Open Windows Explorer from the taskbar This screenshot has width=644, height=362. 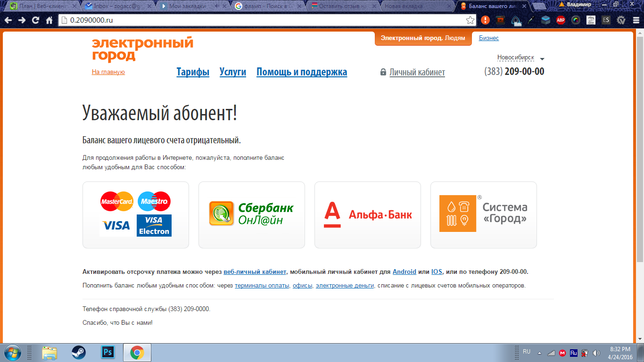pos(49,353)
